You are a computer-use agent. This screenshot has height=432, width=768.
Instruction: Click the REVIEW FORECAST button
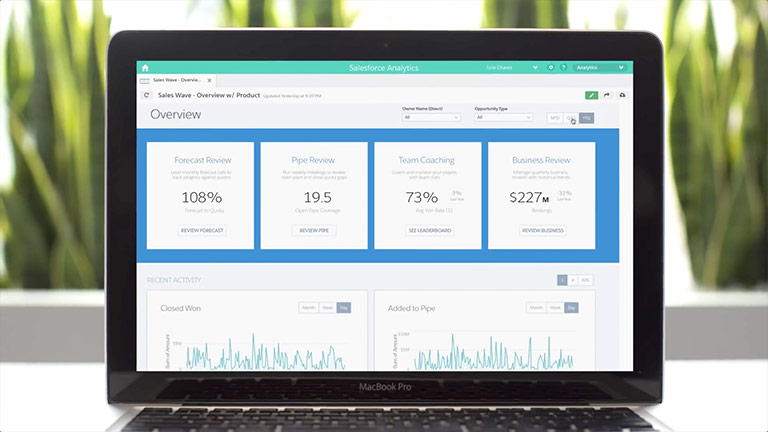(x=202, y=230)
